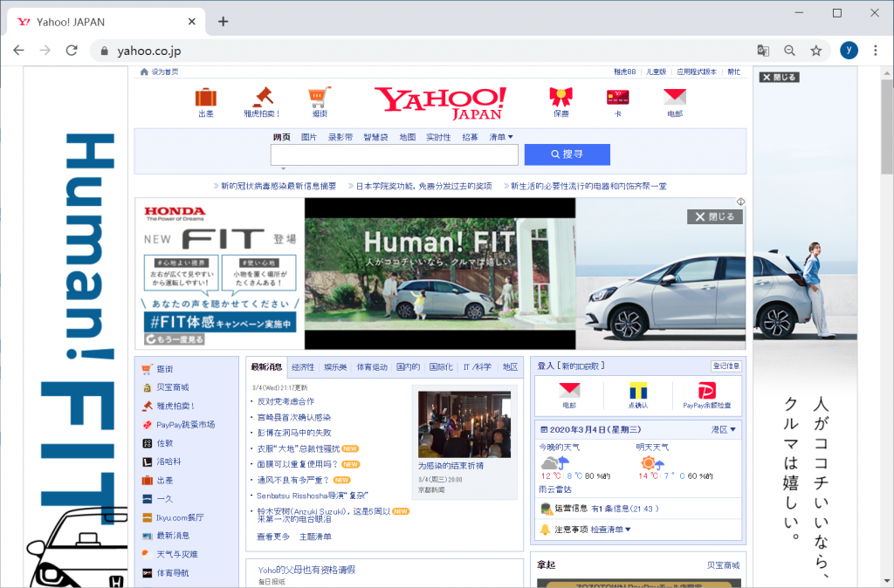Image resolution: width=894 pixels, height=588 pixels.
Task: Click the travel briefcase icon in header
Action: pos(205,97)
